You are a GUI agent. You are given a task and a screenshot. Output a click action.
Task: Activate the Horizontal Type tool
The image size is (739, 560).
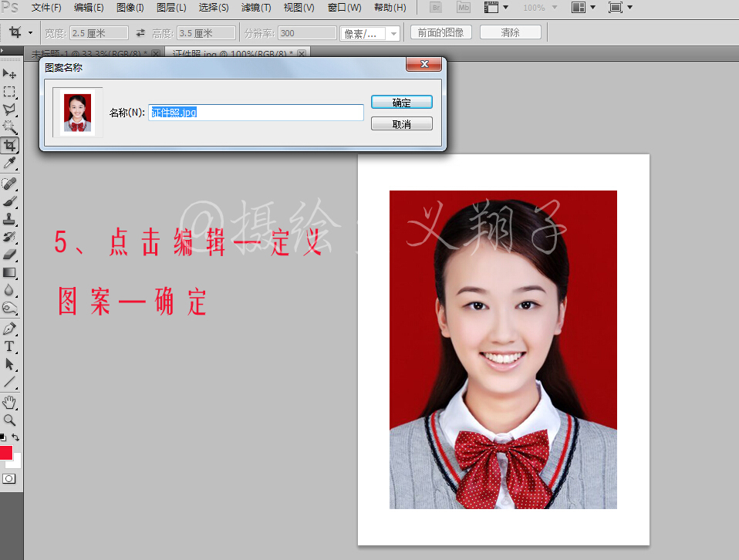pyautogui.click(x=9, y=346)
